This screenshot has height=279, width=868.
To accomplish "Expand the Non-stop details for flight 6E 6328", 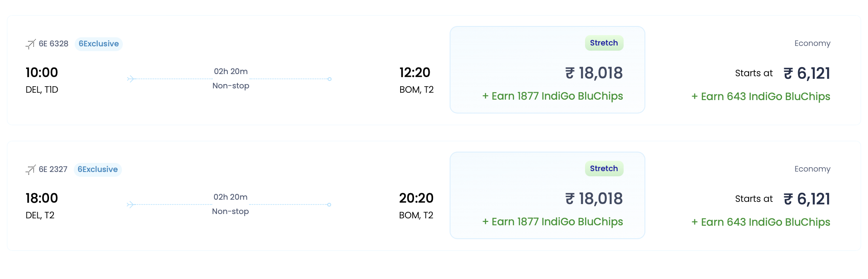I will (x=230, y=86).
